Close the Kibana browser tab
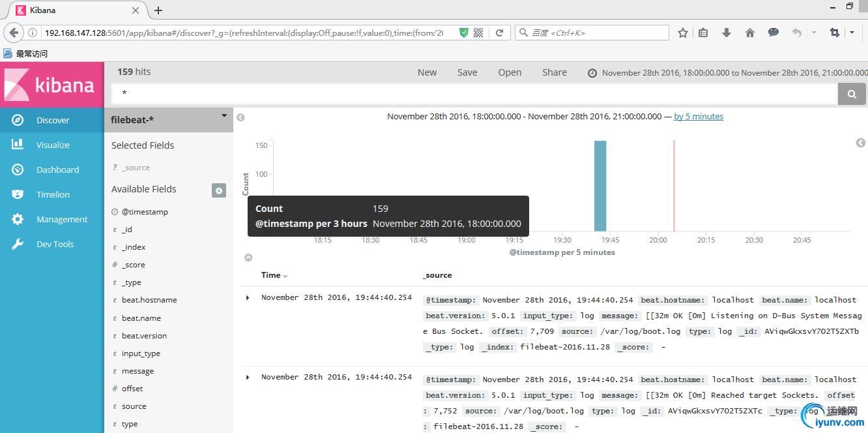This screenshot has width=868, height=433. point(136,10)
